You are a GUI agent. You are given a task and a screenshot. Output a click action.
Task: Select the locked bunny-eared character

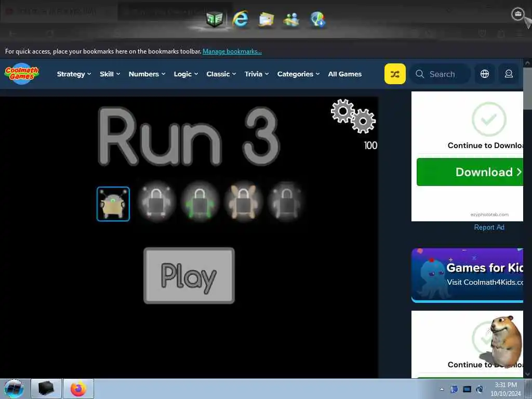[243, 203]
